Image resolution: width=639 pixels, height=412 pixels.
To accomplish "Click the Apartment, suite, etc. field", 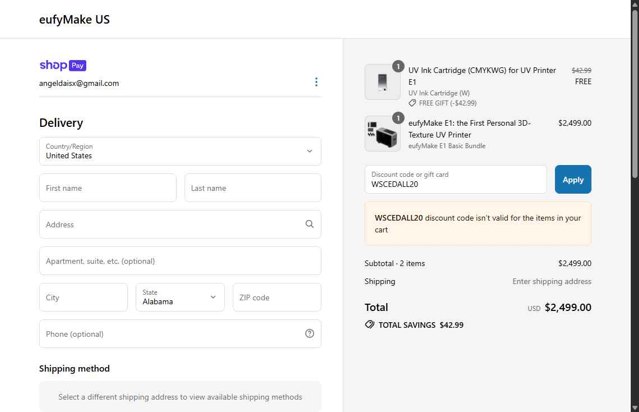I will point(180,261).
